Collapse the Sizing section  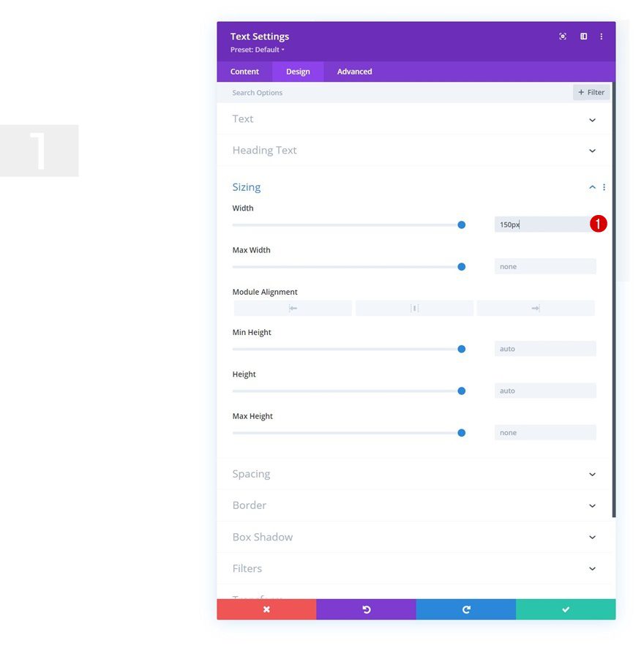coord(592,187)
